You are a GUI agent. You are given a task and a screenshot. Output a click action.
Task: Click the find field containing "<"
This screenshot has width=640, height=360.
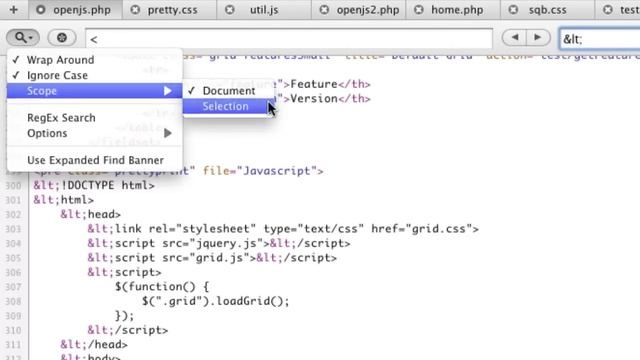289,39
